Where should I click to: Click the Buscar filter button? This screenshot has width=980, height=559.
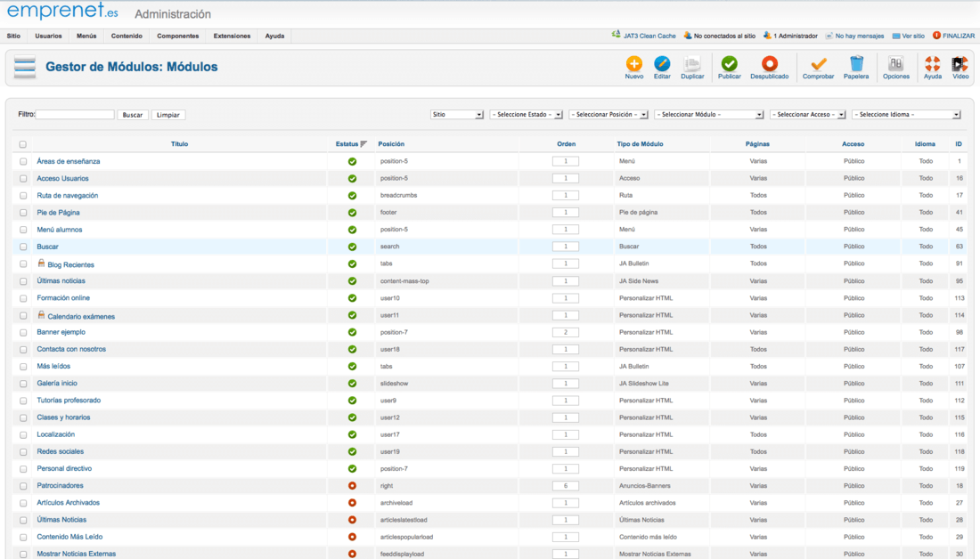133,115
